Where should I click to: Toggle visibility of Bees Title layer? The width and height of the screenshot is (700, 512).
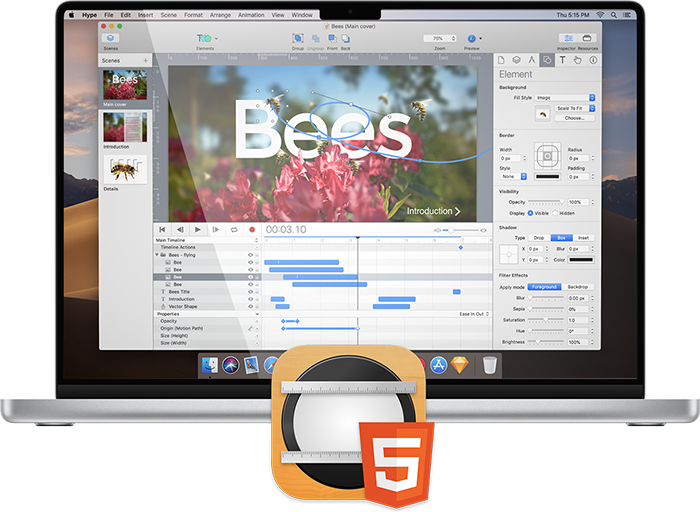250,291
